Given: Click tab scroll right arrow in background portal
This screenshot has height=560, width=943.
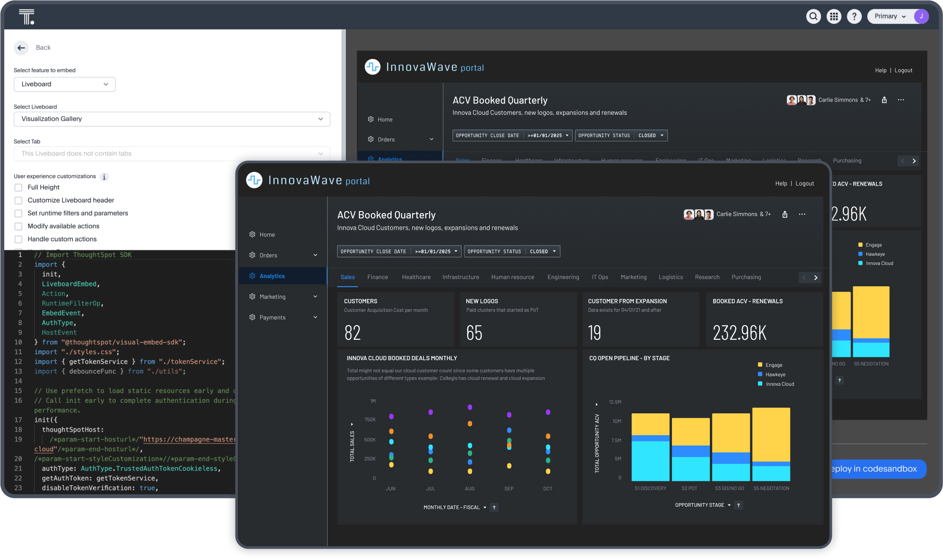Looking at the screenshot, I should click(914, 161).
